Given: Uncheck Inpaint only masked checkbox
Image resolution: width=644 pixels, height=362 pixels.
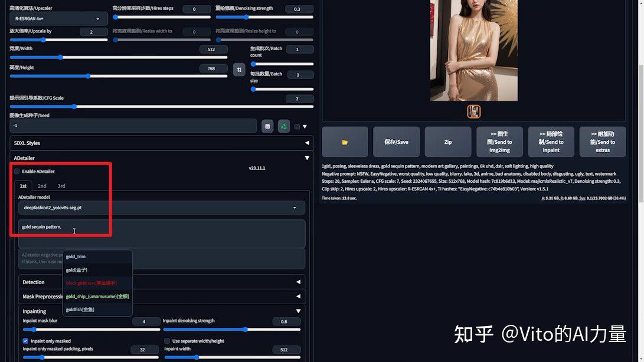Looking at the screenshot, I should 25,341.
